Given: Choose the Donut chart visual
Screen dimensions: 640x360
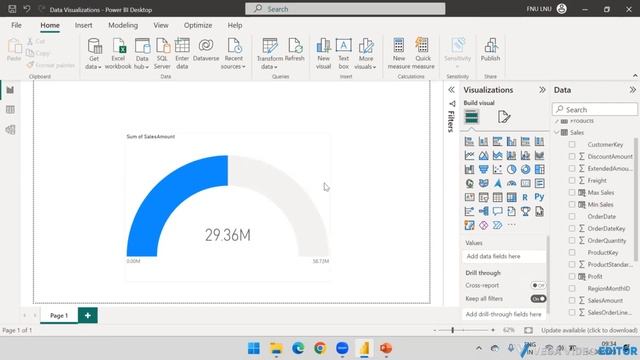Looking at the screenshot, I should tap(525, 169).
